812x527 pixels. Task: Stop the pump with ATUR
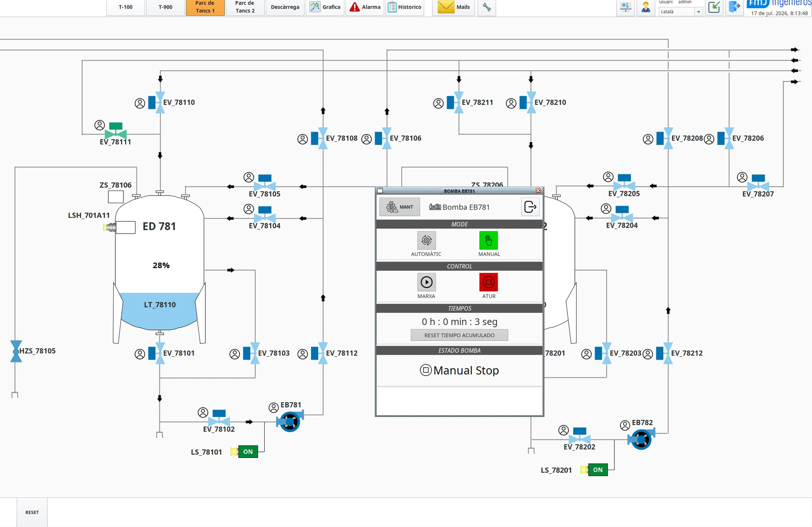tap(488, 282)
